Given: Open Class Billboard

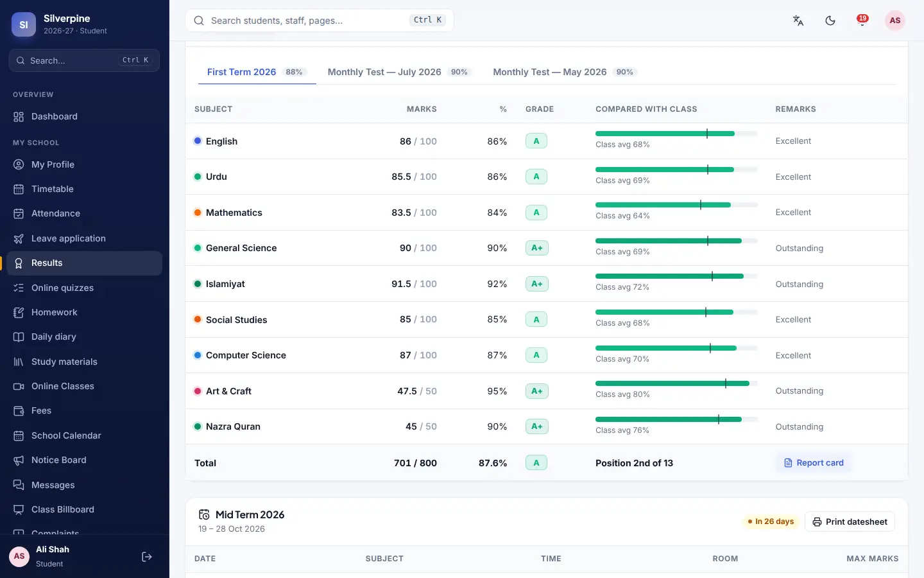Looking at the screenshot, I should [84, 509].
